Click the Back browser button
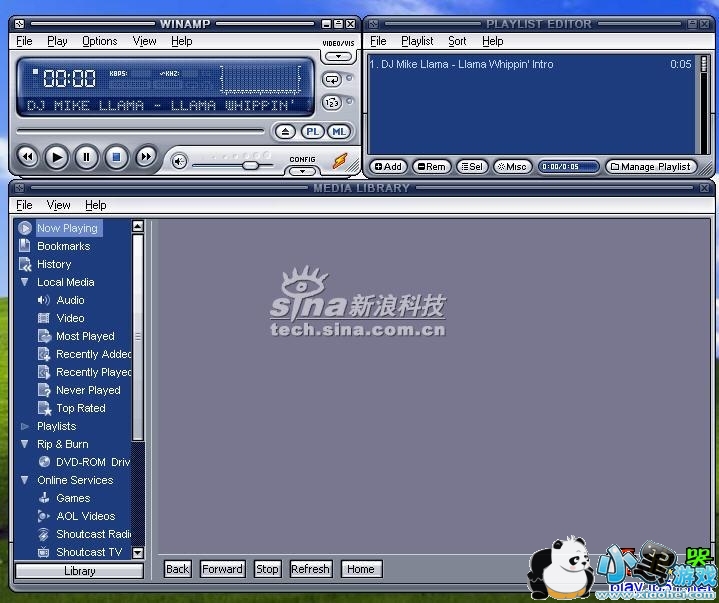This screenshot has height=603, width=719. pos(177,569)
